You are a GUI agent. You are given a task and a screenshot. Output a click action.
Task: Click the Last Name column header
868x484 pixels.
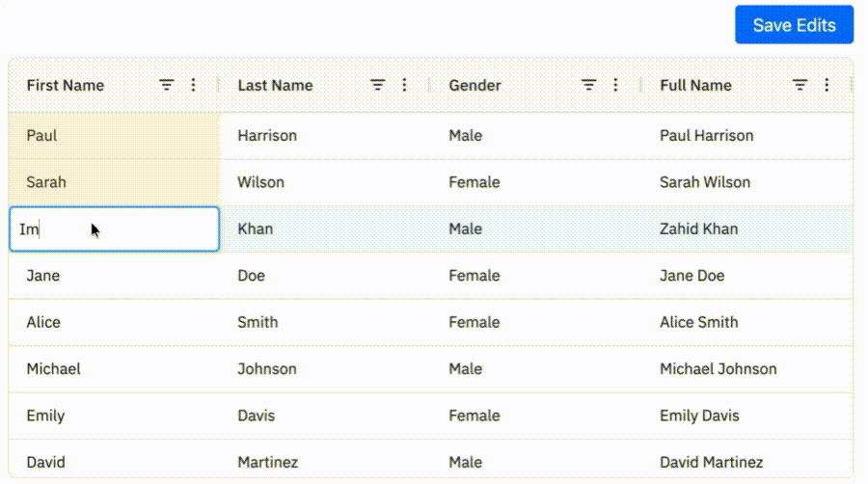[x=275, y=85]
